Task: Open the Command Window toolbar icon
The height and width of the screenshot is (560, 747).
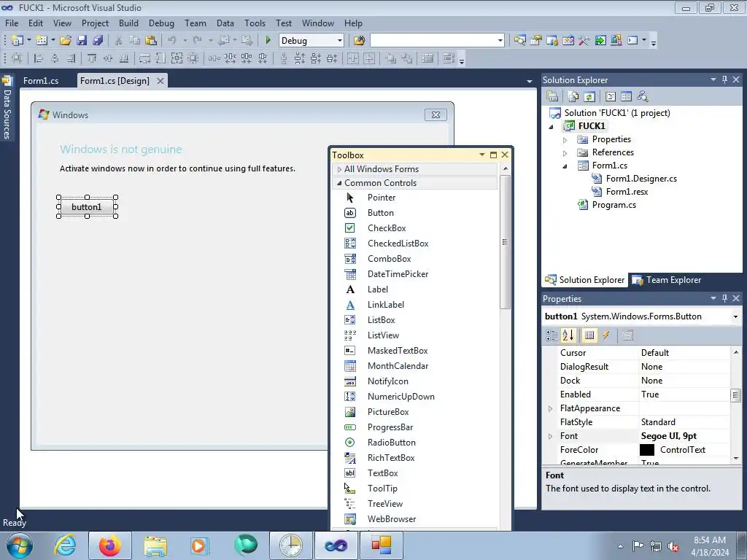Action: 632,41
